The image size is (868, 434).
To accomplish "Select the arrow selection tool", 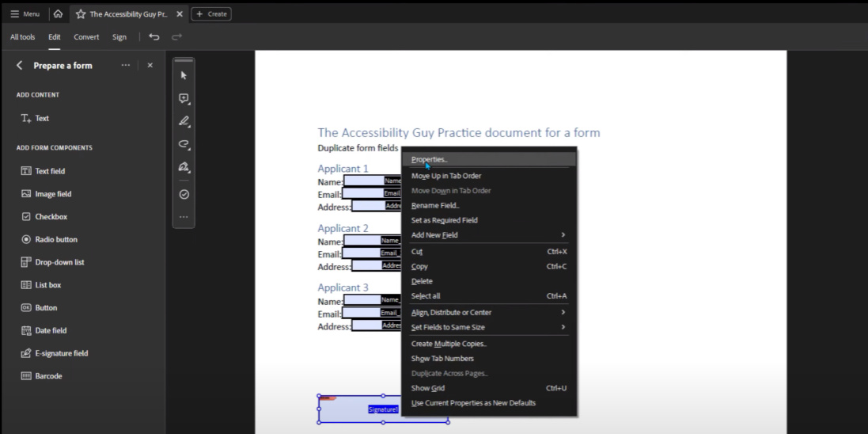I will [x=184, y=75].
